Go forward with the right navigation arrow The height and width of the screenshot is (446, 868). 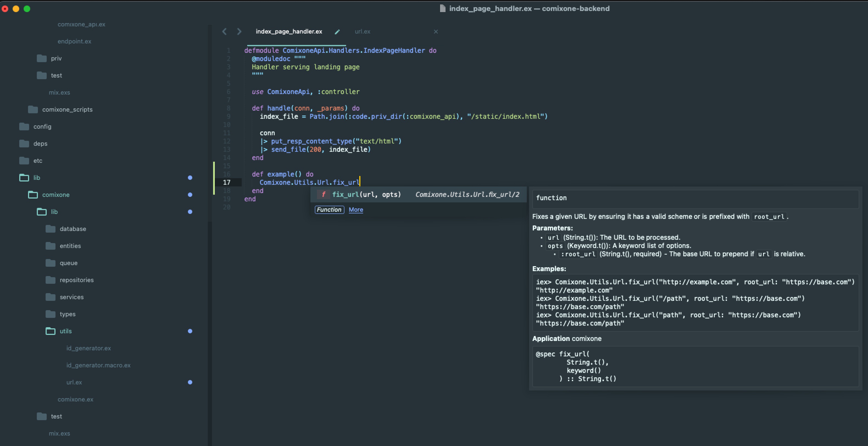tap(239, 31)
